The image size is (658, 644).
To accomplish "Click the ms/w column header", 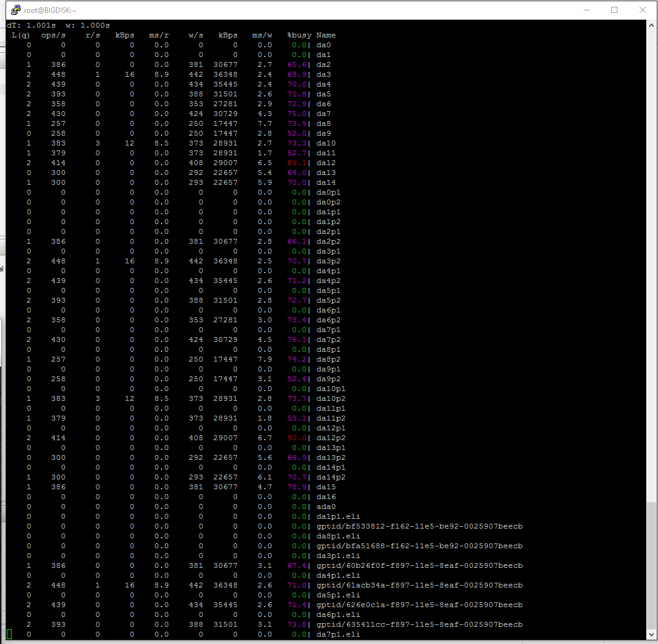I will 262,35.
